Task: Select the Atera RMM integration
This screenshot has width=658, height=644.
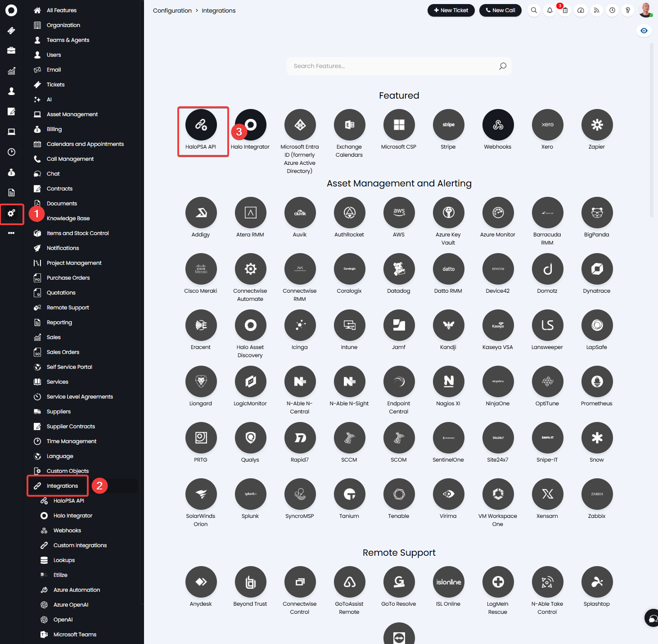Action: tap(251, 213)
